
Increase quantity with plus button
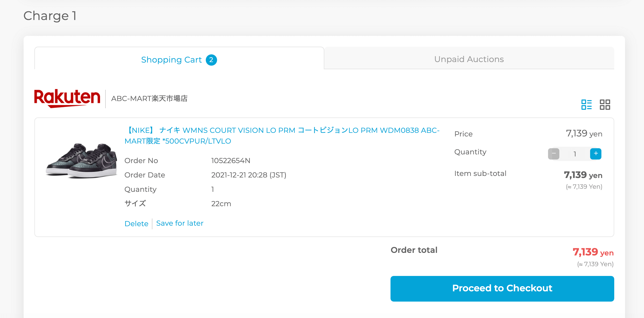(596, 154)
